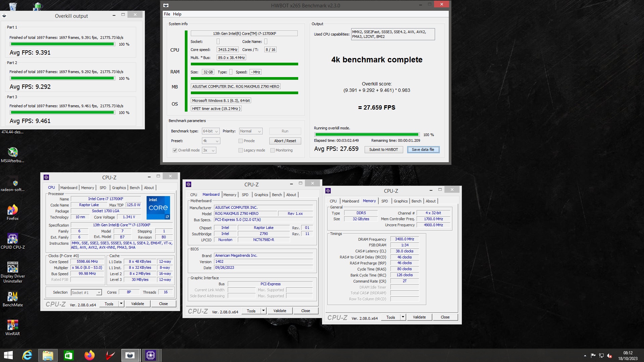The width and height of the screenshot is (644, 362).
Task: Switch to Bench tab in CPU-Z CPU window
Action: 135,188
